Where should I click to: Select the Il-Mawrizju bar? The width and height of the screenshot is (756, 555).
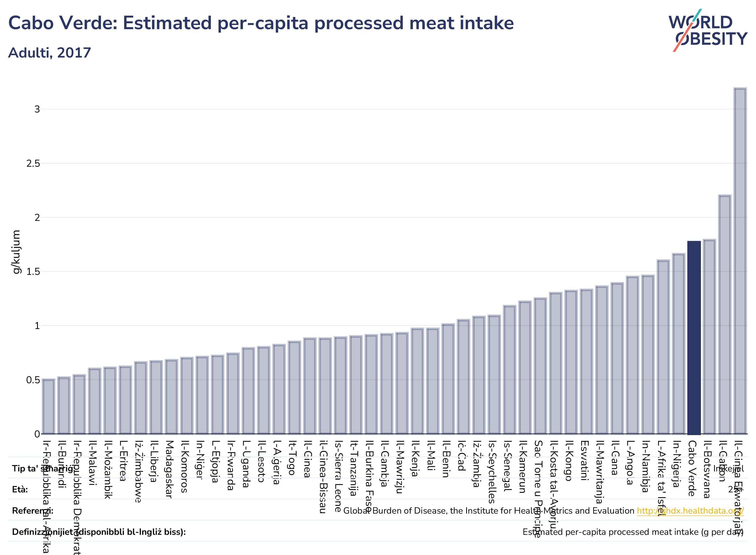402,383
